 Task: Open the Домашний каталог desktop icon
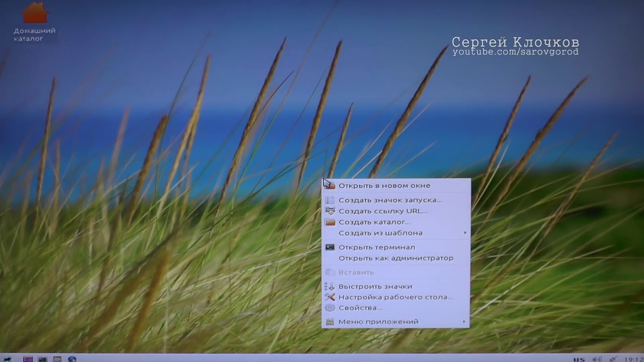click(35, 22)
